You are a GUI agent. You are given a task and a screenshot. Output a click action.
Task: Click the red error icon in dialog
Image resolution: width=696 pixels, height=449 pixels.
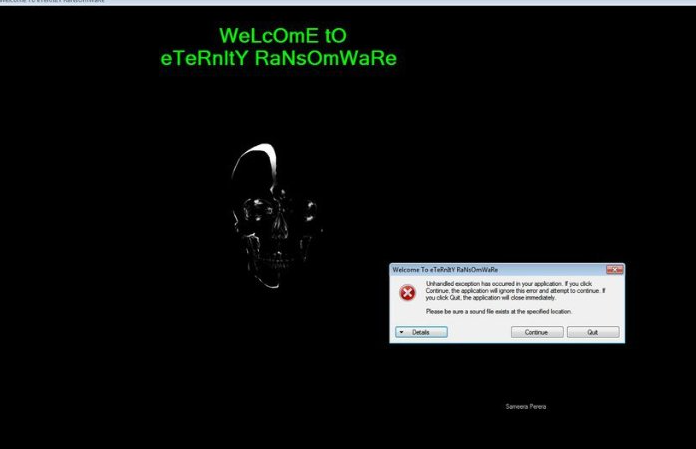pos(407,293)
